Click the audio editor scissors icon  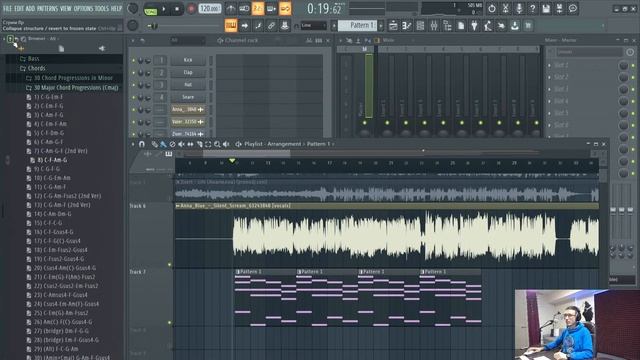pos(505,8)
